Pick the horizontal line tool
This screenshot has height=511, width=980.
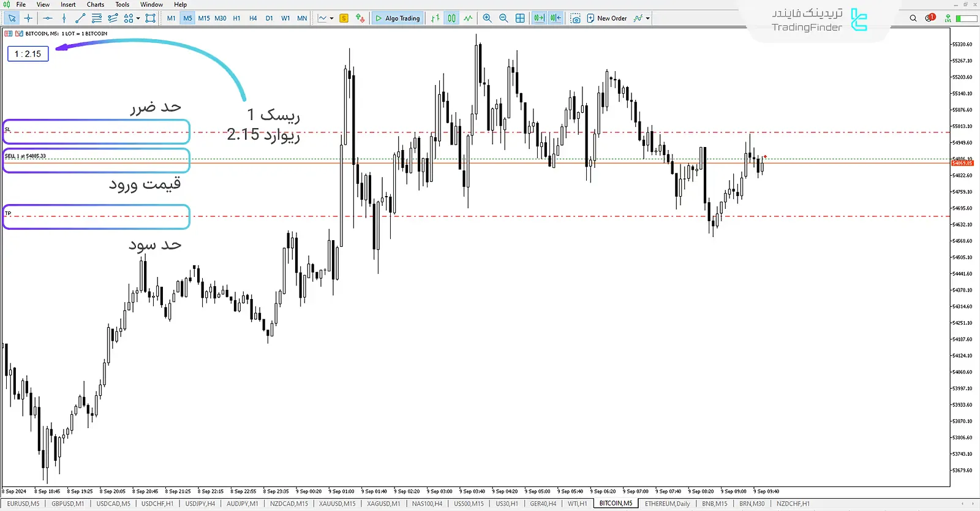pos(48,18)
